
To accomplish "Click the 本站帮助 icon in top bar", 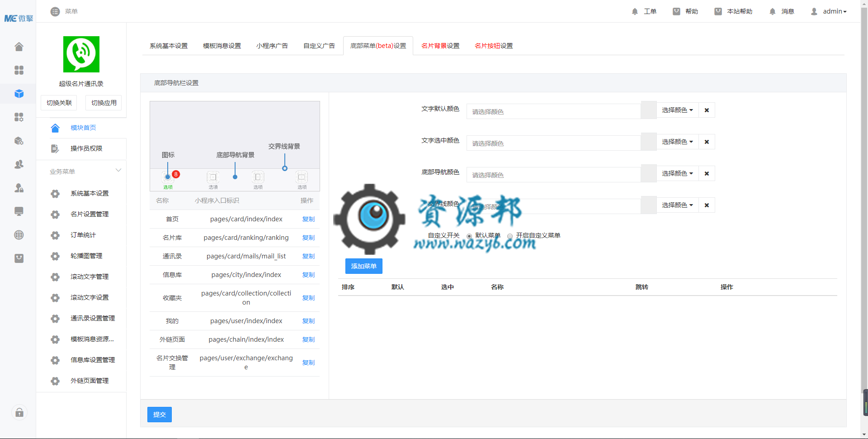I will coord(718,11).
